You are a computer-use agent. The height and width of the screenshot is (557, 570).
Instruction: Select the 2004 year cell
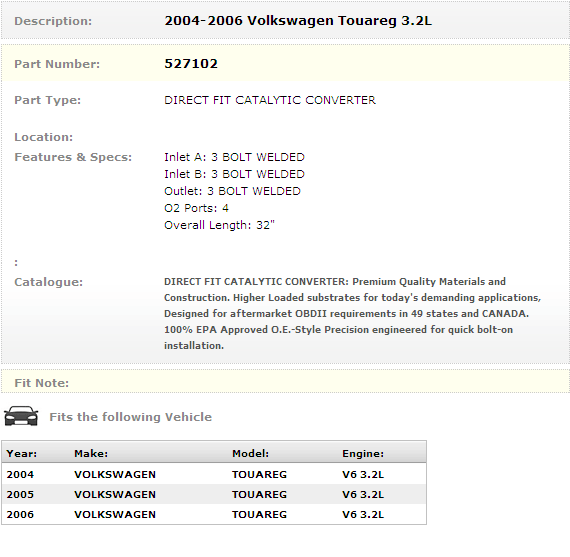[x=20, y=474]
